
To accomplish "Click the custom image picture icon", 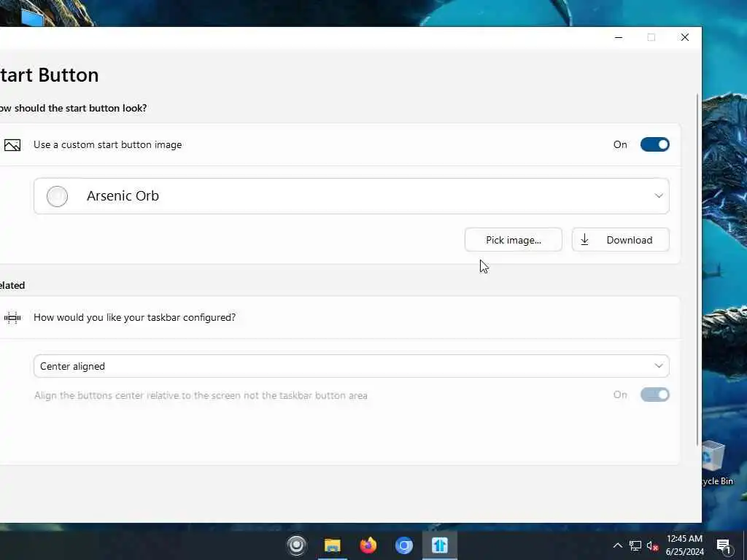I will point(12,145).
